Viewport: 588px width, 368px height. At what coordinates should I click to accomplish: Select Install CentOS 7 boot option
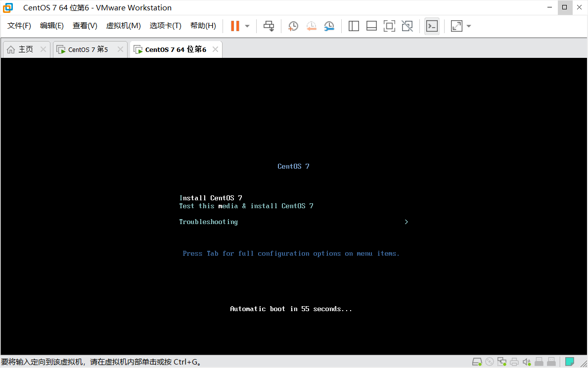(211, 198)
